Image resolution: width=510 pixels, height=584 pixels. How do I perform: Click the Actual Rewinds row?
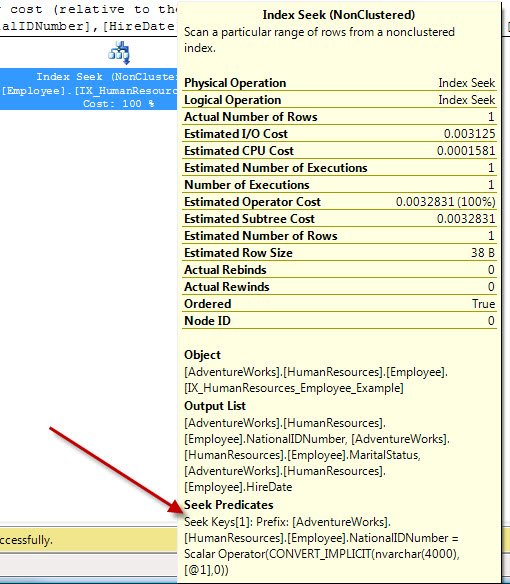tap(339, 287)
